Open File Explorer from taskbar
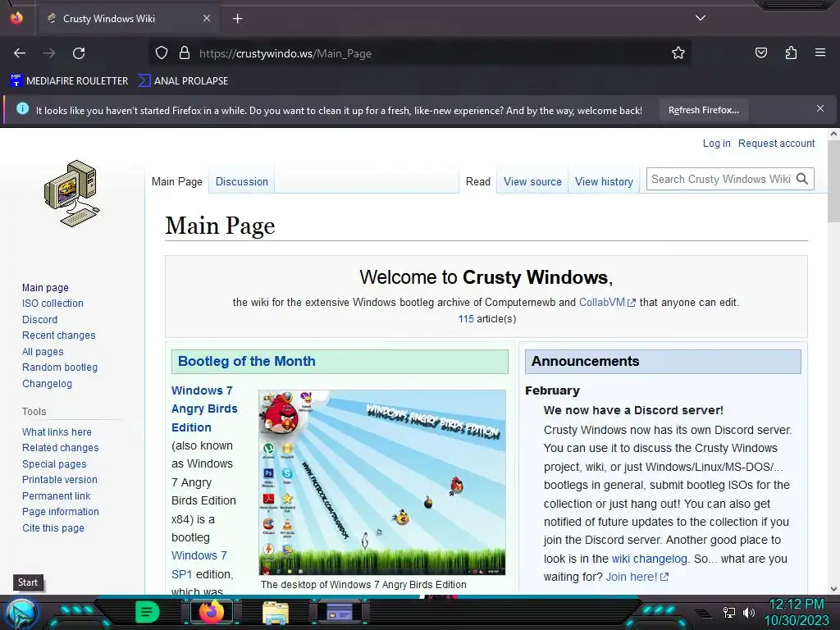This screenshot has height=630, width=840. tap(276, 612)
